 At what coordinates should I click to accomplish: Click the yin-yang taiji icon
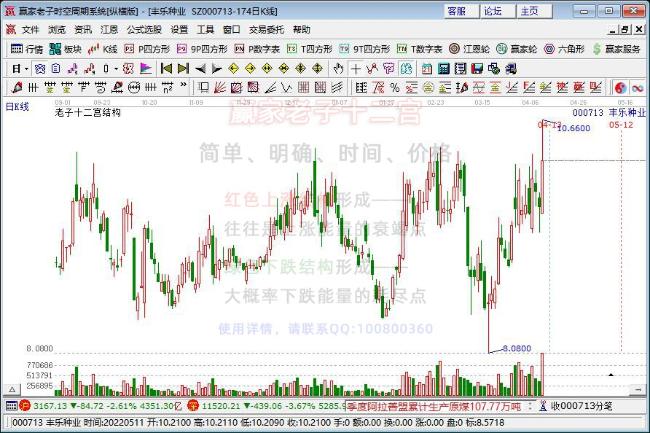[621, 87]
